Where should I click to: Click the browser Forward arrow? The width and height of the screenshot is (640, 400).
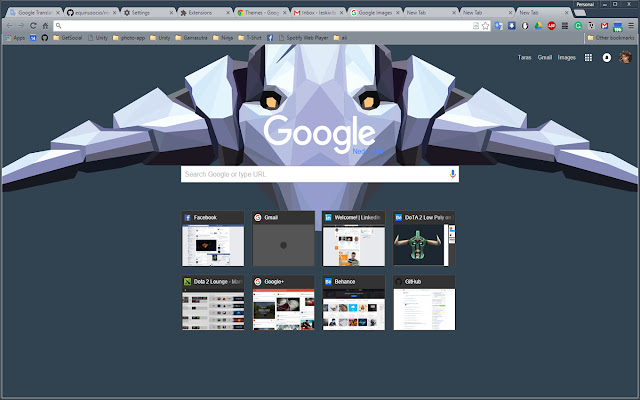pos(21,26)
